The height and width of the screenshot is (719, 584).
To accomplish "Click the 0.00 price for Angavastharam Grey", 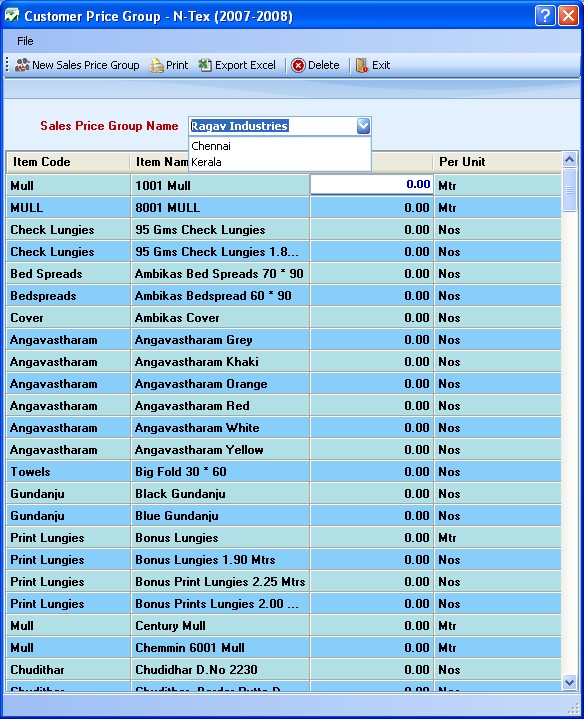I will (372, 340).
